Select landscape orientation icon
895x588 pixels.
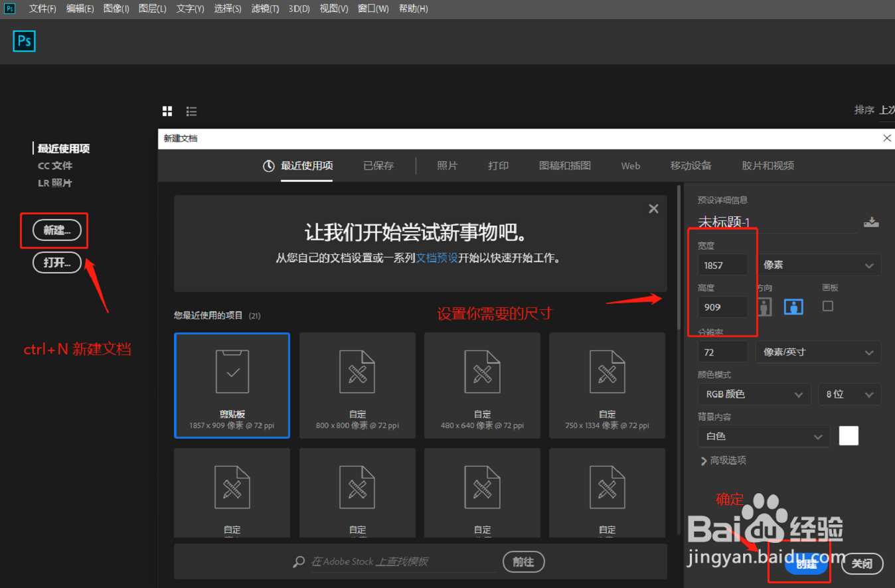pos(793,307)
